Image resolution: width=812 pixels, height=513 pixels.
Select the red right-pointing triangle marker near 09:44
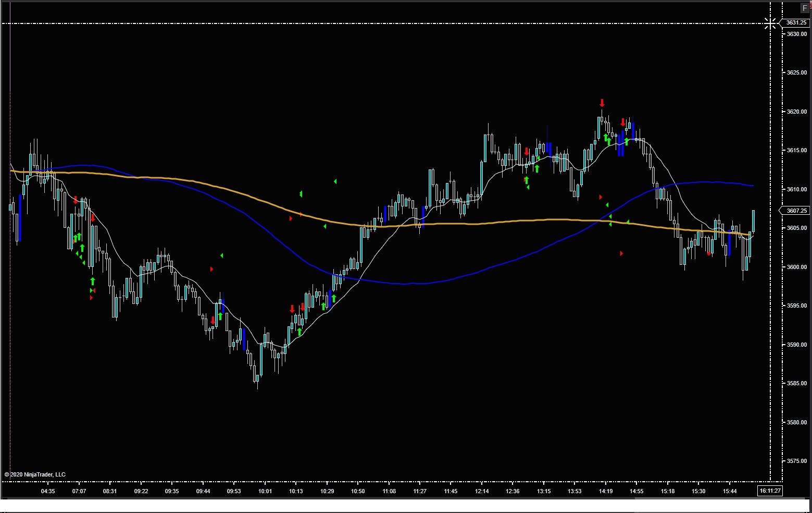(x=211, y=269)
